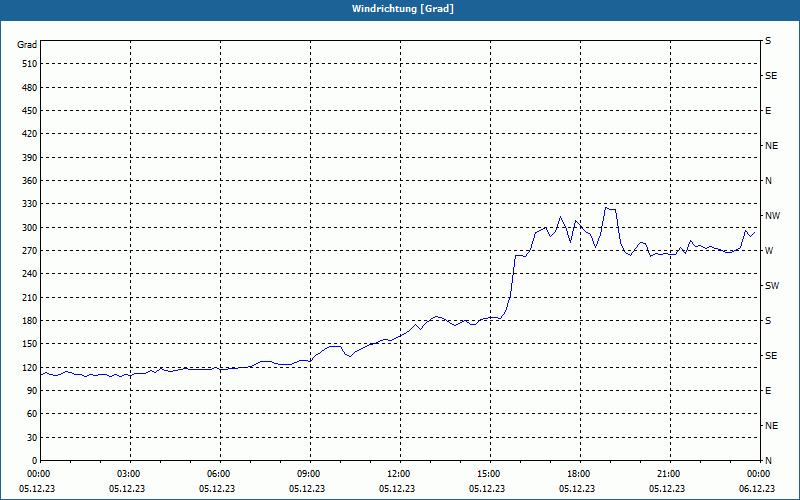
Task: Select the y-axis value "330"
Action: (x=30, y=204)
